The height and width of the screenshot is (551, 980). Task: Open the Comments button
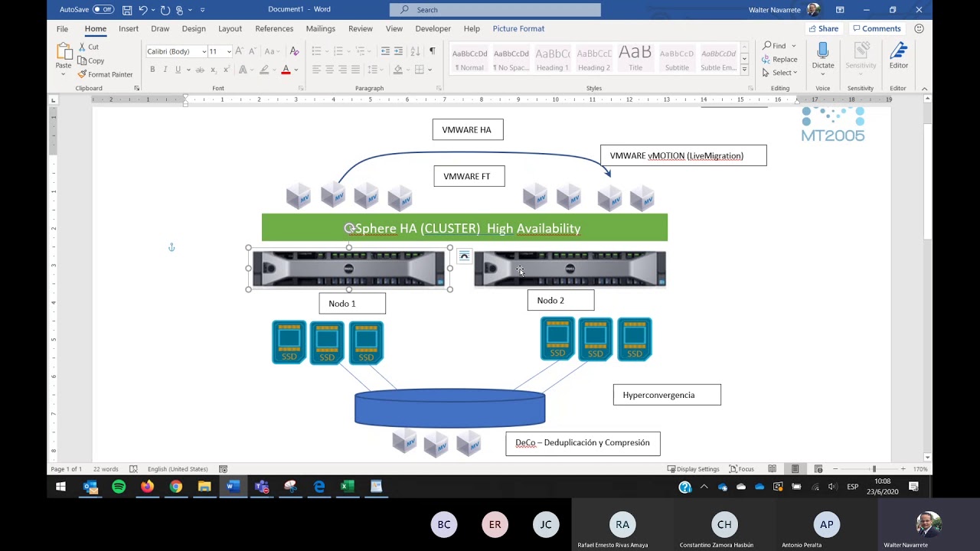pos(877,28)
